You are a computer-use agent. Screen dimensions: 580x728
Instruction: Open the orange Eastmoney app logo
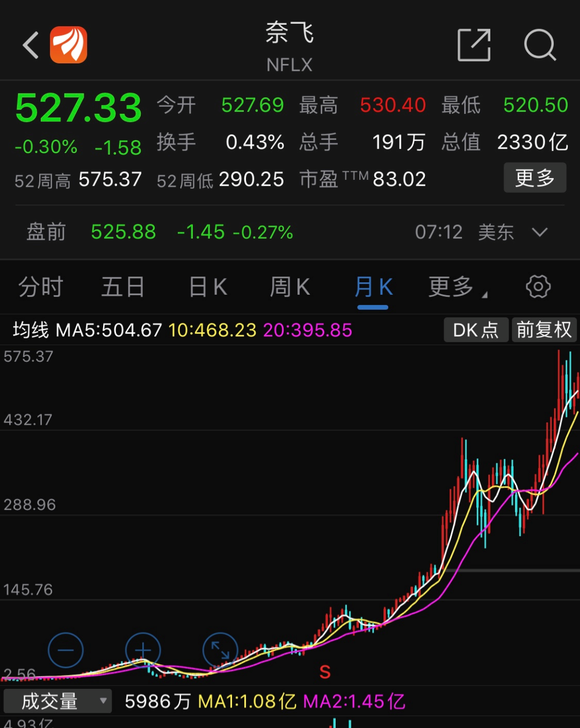coord(69,45)
